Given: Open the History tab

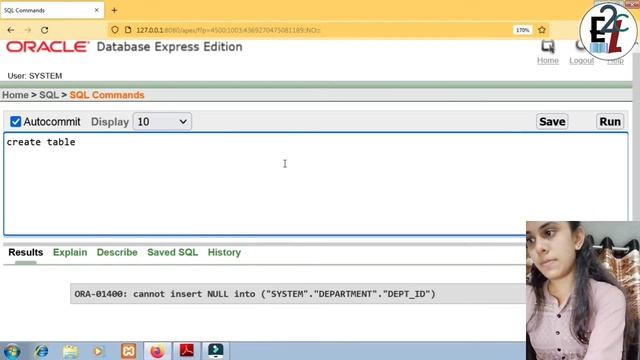Looking at the screenshot, I should point(224,252).
